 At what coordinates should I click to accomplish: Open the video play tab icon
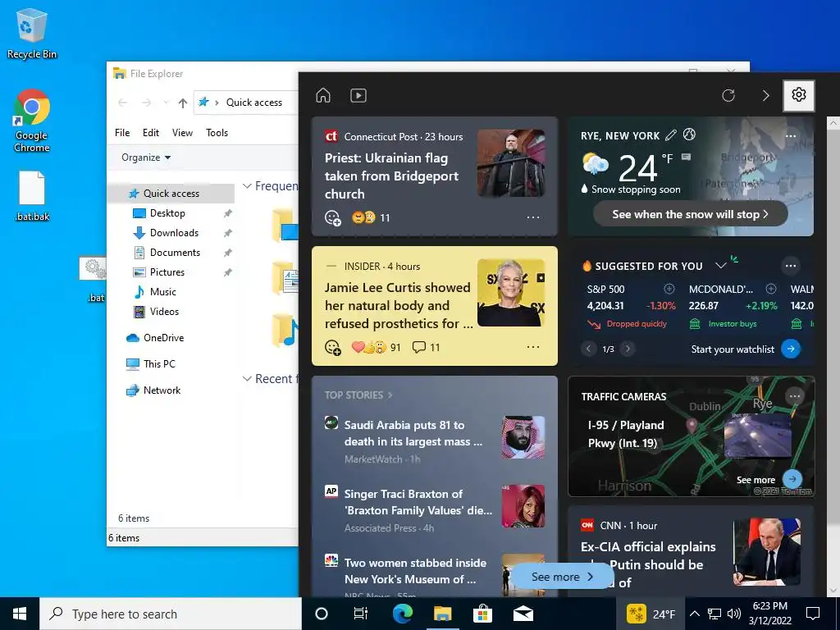[358, 95]
